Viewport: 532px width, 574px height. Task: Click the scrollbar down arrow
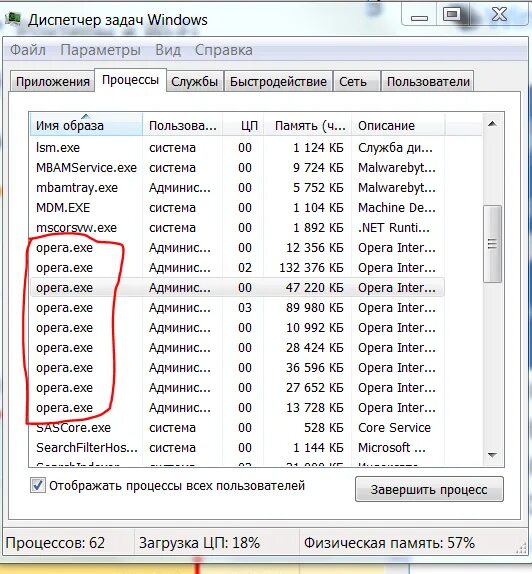pos(492,455)
